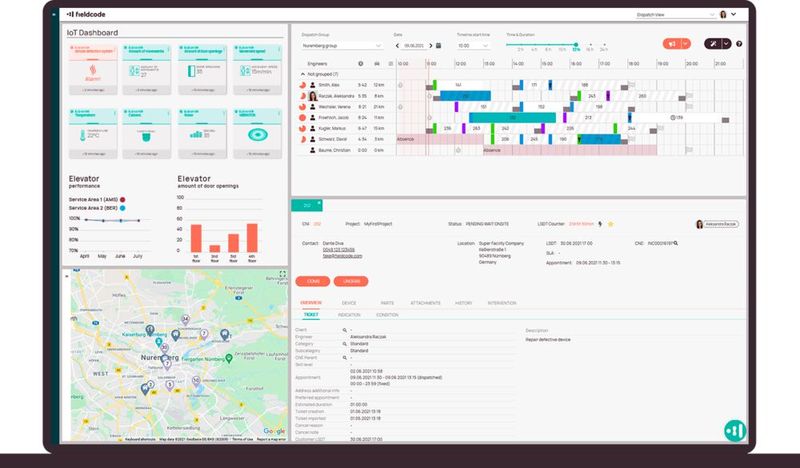Switch to the Device tab
This screenshot has width=800, height=468.
tap(349, 303)
